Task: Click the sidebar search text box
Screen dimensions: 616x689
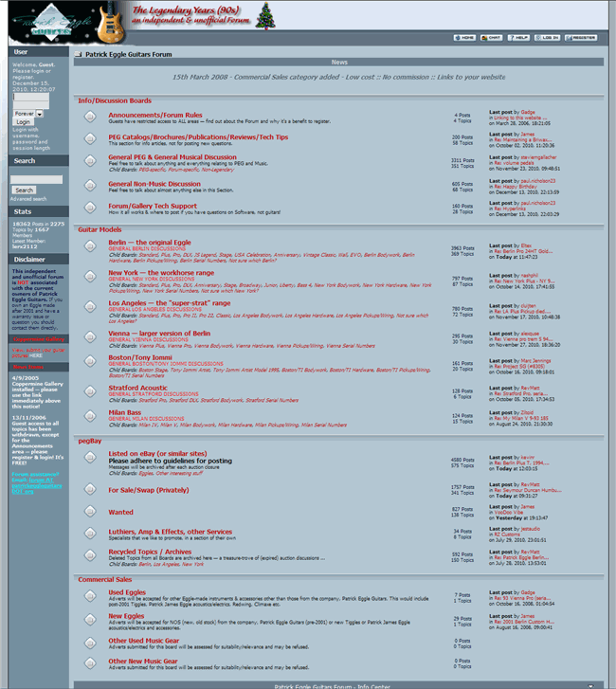Action: (36, 179)
